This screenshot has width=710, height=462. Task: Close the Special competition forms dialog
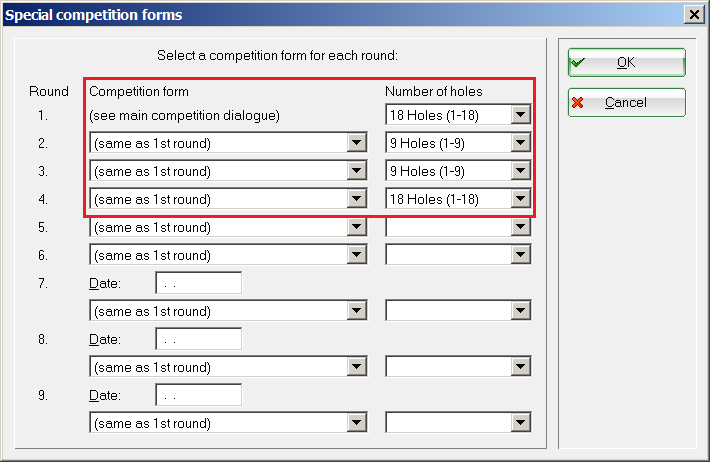(692, 14)
